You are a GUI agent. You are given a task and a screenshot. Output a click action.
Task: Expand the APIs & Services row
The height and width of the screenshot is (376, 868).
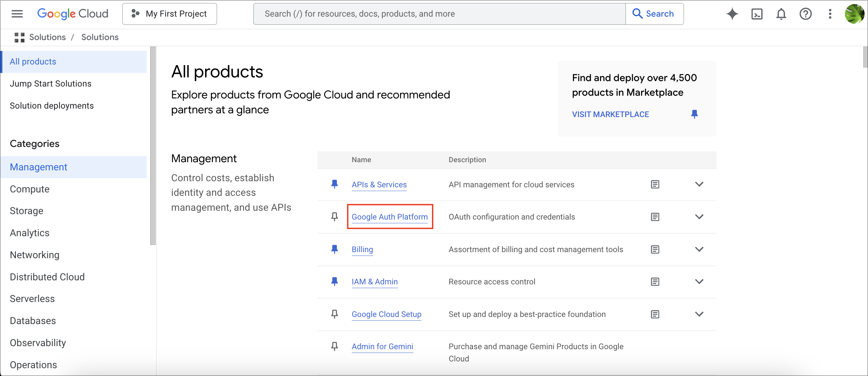pos(699,184)
